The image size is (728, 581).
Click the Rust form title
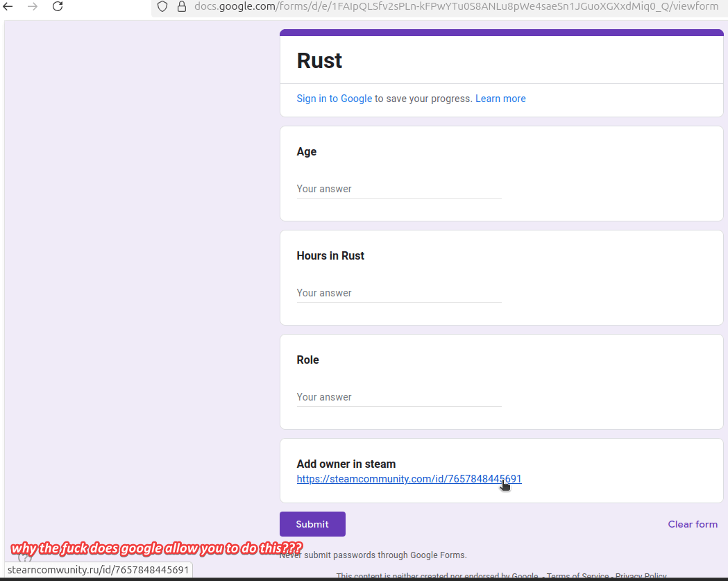[x=319, y=60]
